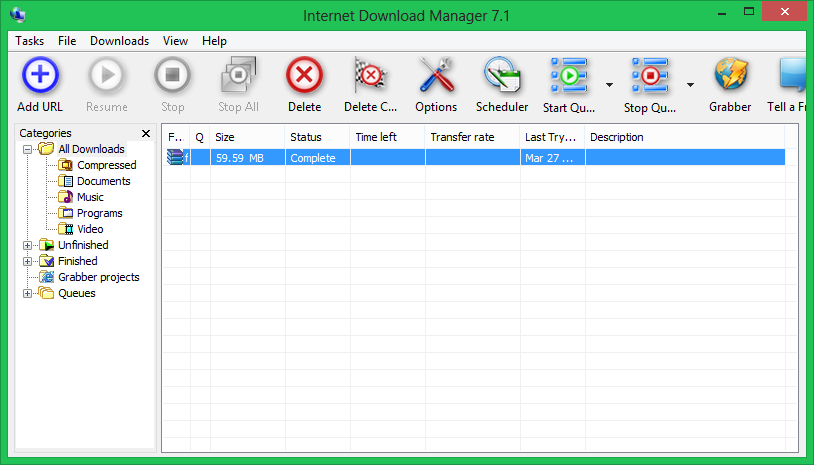Select All Downloads category
The image size is (814, 465).
coord(91,149)
